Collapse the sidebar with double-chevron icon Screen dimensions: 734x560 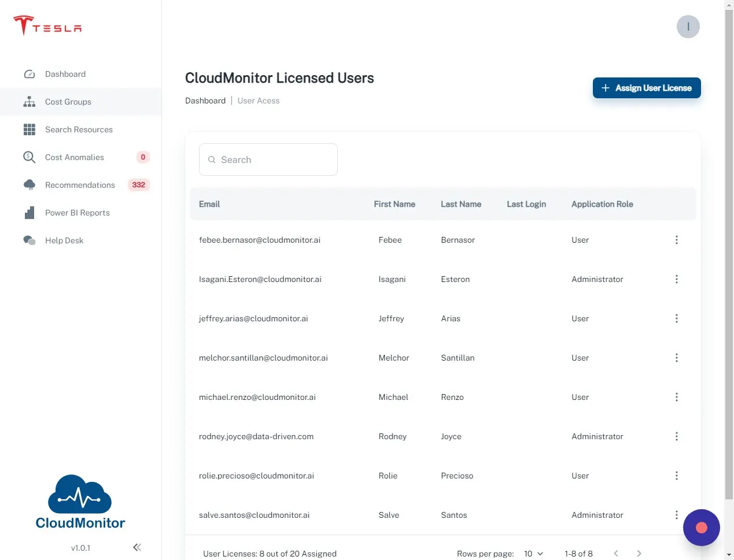click(x=137, y=547)
